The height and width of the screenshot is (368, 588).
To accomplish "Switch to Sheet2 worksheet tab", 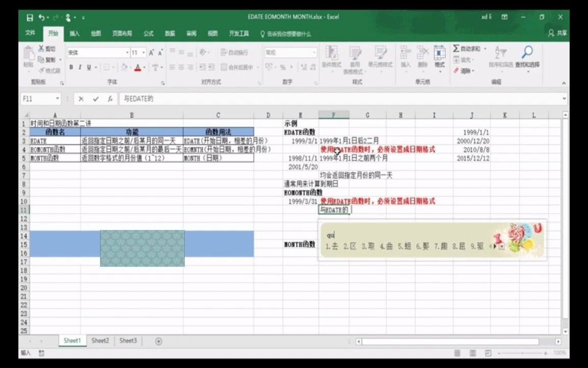I will [100, 340].
